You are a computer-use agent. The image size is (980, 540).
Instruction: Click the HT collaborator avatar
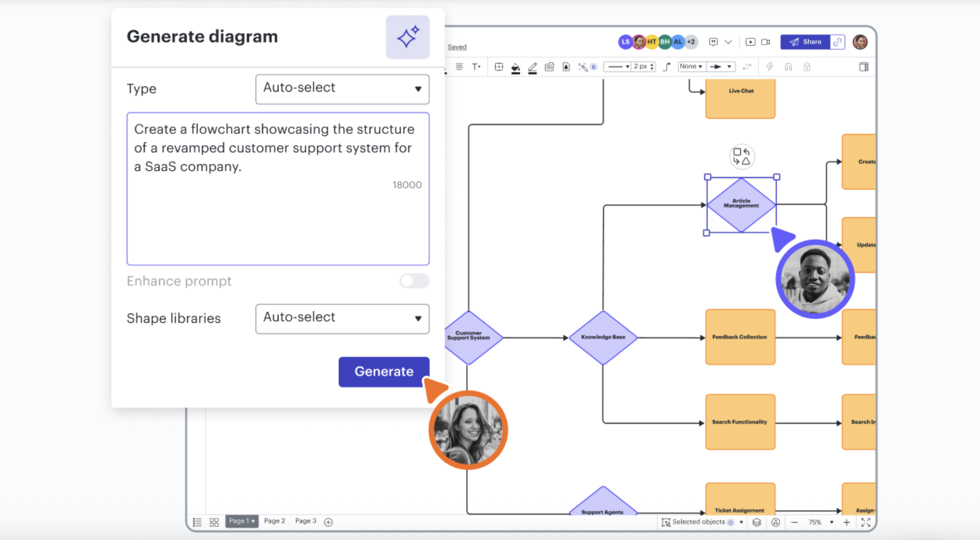[x=652, y=42]
